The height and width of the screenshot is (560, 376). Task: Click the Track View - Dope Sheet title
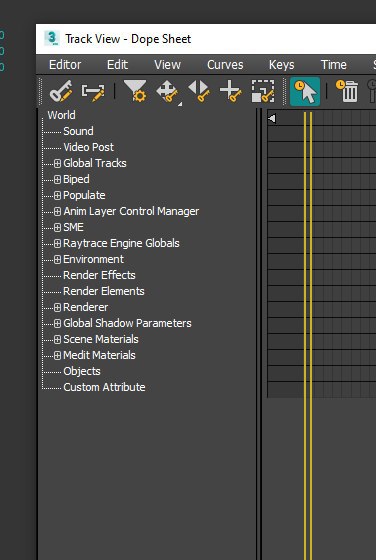[128, 39]
